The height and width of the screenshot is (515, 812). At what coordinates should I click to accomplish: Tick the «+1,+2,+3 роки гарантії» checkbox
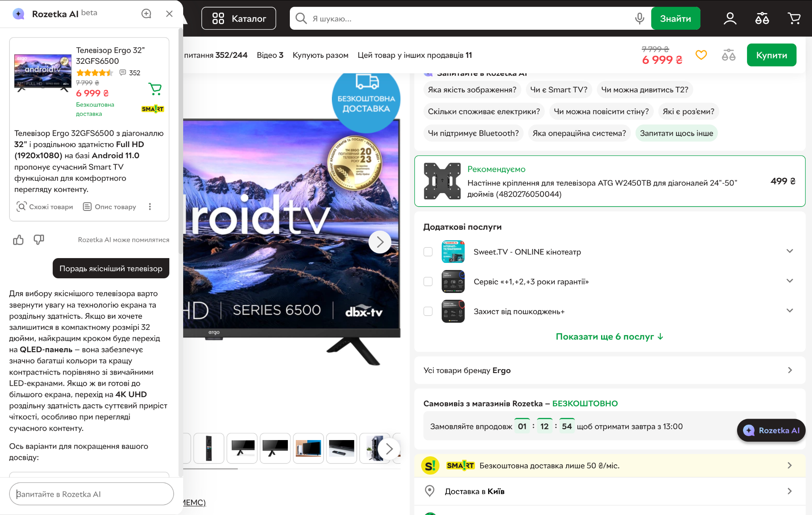(x=428, y=281)
